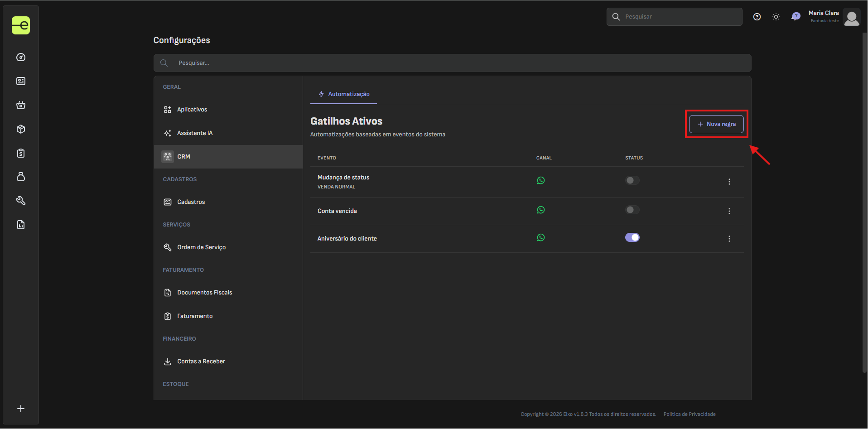Open Documentos Fiscais settings
The width and height of the screenshot is (868, 429).
pyautogui.click(x=228, y=293)
